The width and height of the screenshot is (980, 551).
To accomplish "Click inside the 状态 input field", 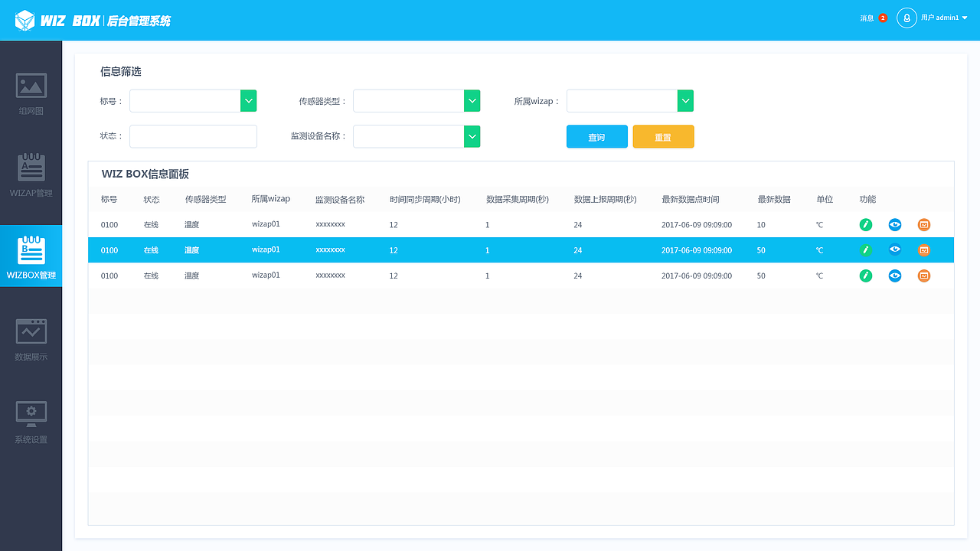I will [x=193, y=136].
